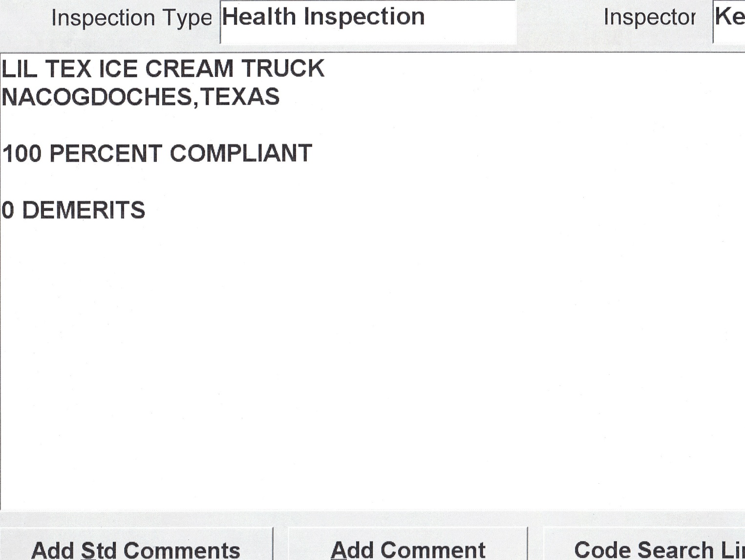Click the word PERCENT in the comments

click(x=106, y=153)
